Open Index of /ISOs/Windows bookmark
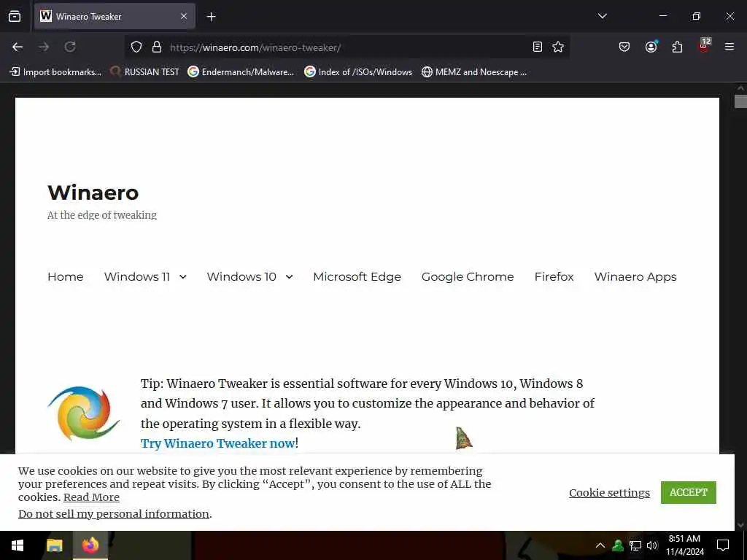747x560 pixels. [358, 72]
